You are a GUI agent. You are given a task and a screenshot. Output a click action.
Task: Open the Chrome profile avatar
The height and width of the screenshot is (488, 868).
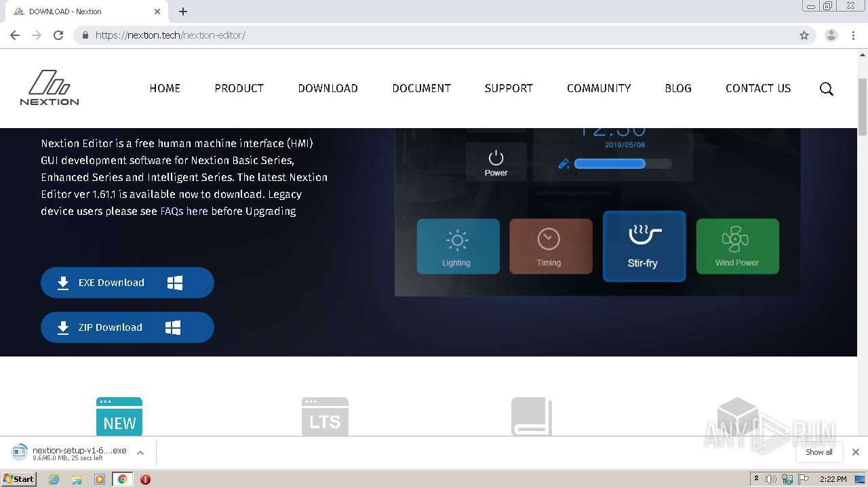(x=831, y=35)
